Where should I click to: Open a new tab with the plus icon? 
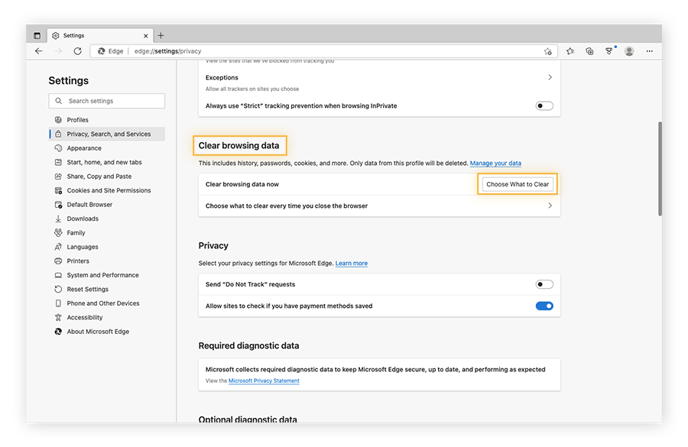coord(161,36)
